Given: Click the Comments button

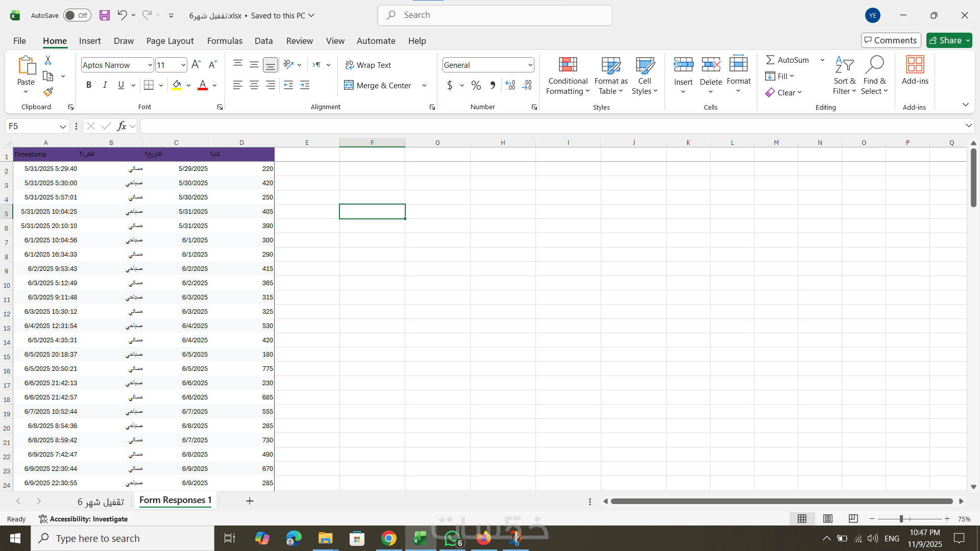Looking at the screenshot, I should point(891,40).
